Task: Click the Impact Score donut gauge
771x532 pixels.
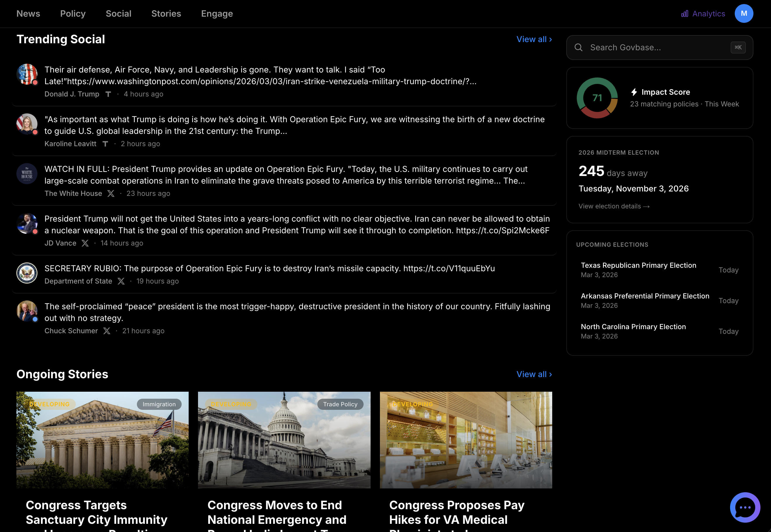Action: 597,98
